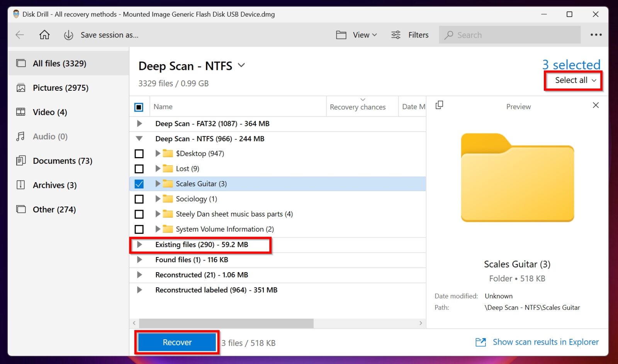Open the Select all dropdown
The image size is (618, 364).
click(x=573, y=80)
